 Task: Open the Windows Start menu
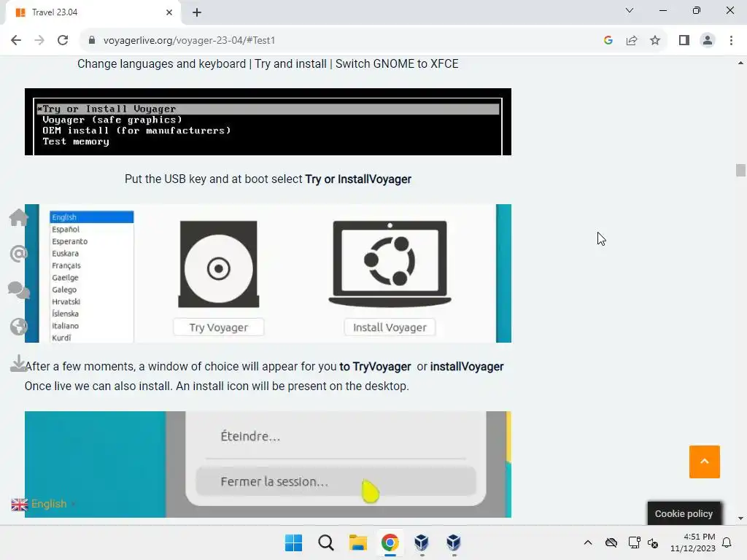[x=293, y=542]
